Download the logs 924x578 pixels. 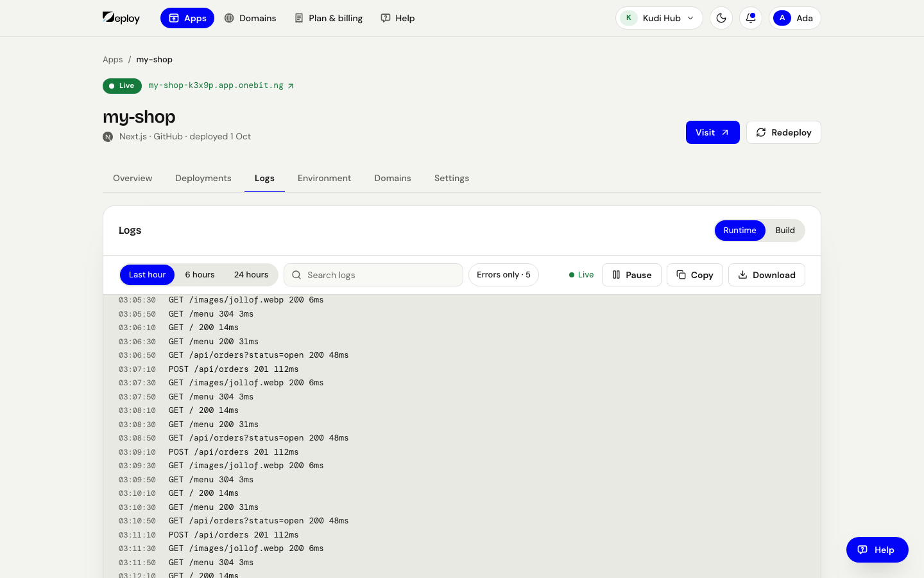pyautogui.click(x=767, y=275)
